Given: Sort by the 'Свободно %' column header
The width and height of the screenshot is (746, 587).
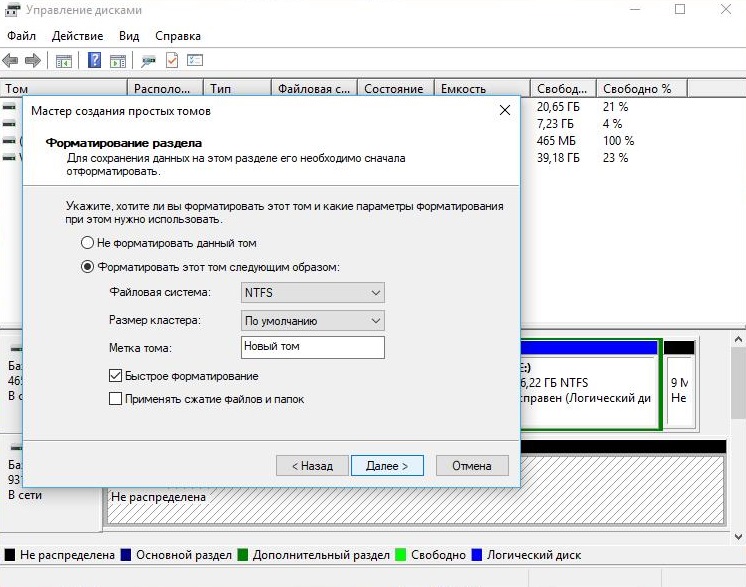Looking at the screenshot, I should tap(642, 89).
